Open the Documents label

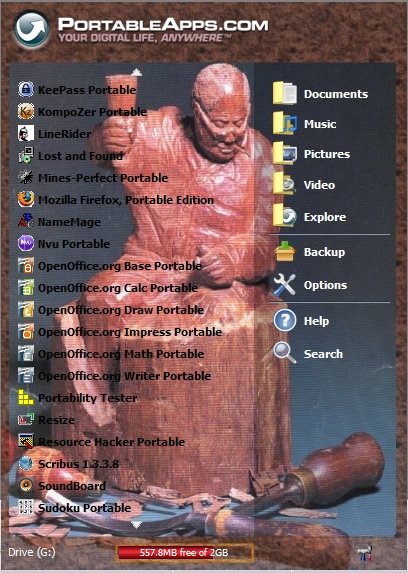coord(336,94)
